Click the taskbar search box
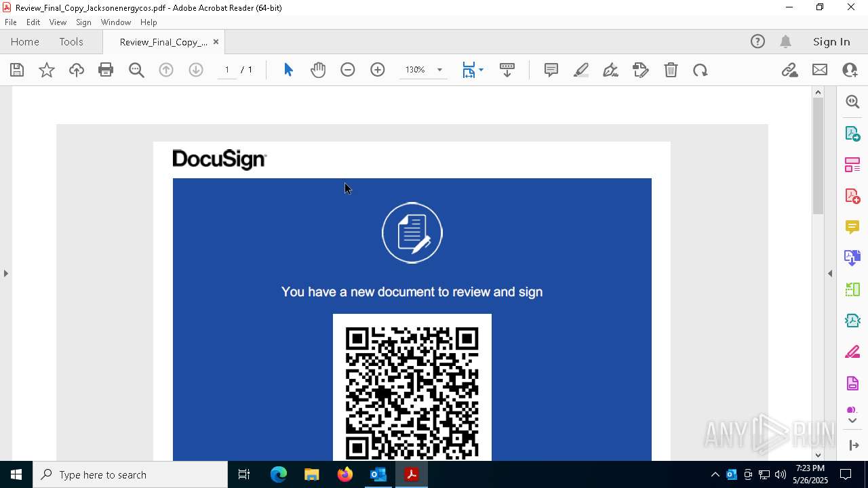This screenshot has width=868, height=488. tap(130, 474)
